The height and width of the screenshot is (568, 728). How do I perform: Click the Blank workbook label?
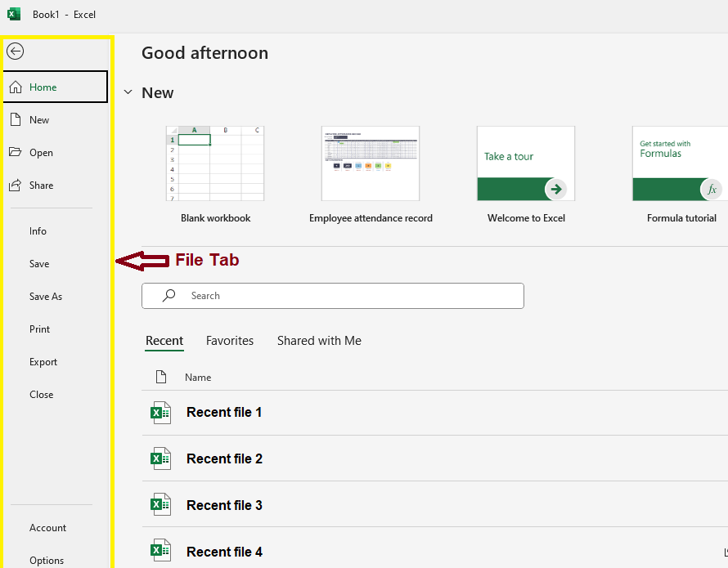pyautogui.click(x=215, y=218)
